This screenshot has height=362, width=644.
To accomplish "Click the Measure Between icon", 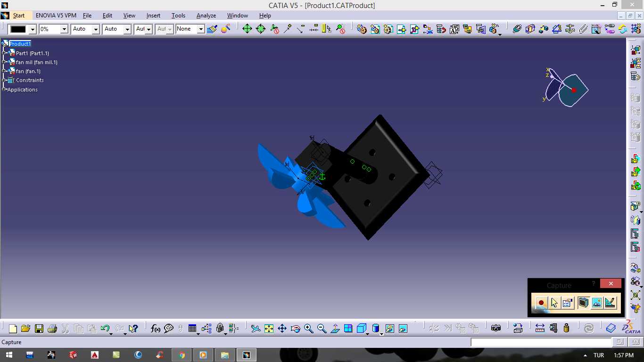I will click(540, 329).
